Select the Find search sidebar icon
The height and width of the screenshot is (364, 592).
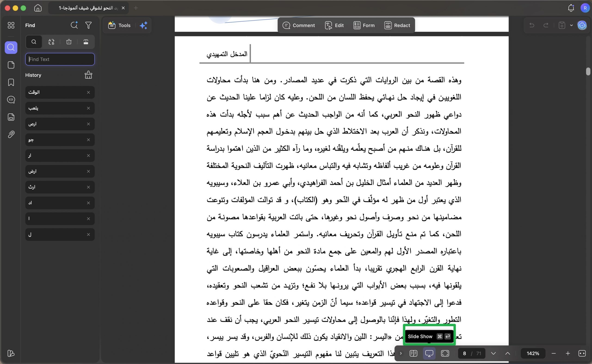click(11, 47)
